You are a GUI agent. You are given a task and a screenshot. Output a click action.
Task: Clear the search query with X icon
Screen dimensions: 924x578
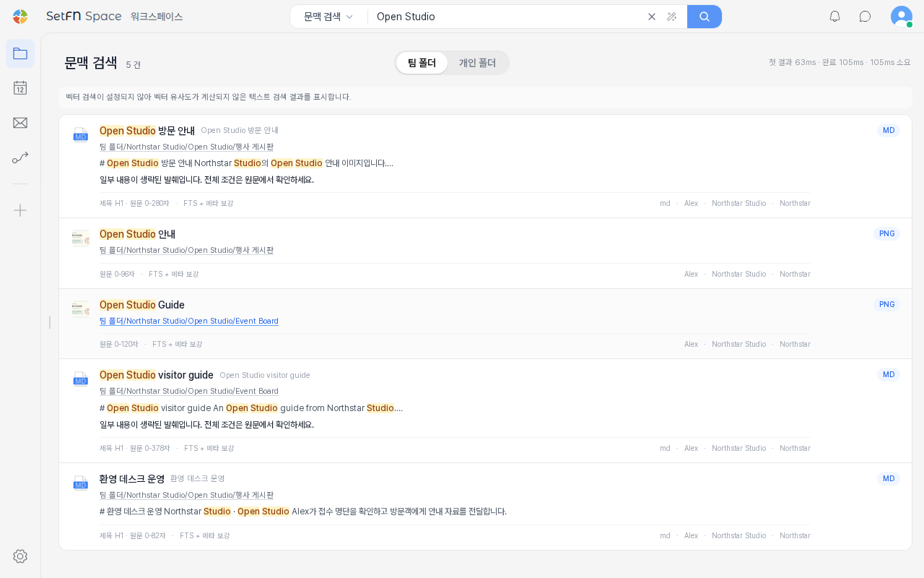652,17
